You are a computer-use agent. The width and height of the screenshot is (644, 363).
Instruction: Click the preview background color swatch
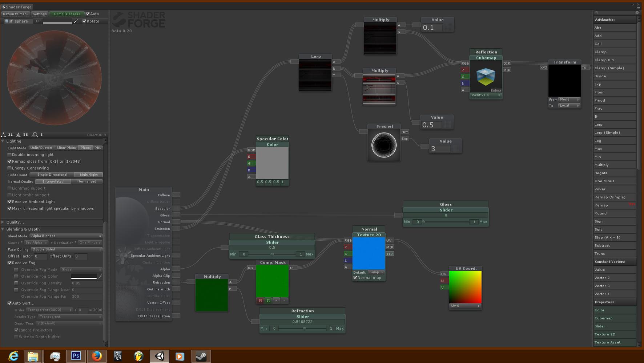click(x=57, y=21)
